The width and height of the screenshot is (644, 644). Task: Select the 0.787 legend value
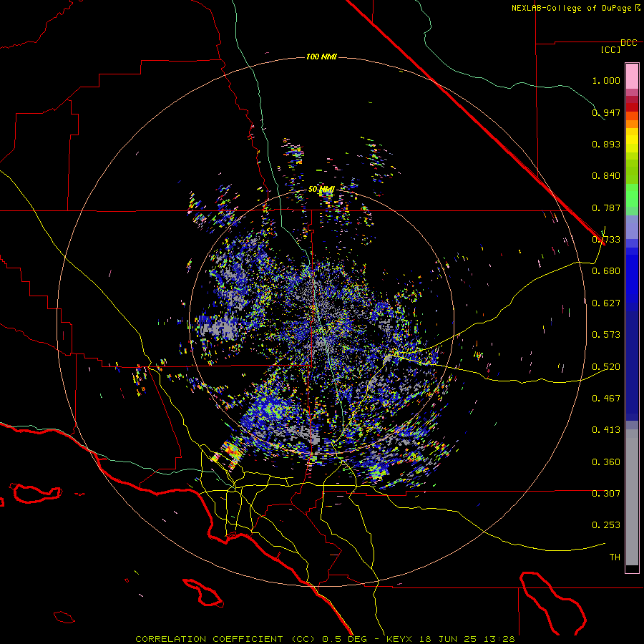pos(606,208)
